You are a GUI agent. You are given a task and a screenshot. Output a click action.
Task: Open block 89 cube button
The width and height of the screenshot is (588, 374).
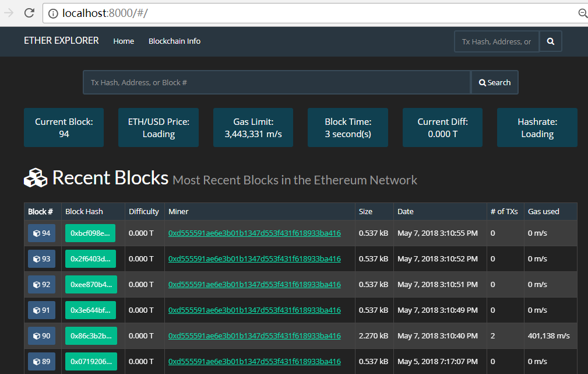pyautogui.click(x=41, y=362)
